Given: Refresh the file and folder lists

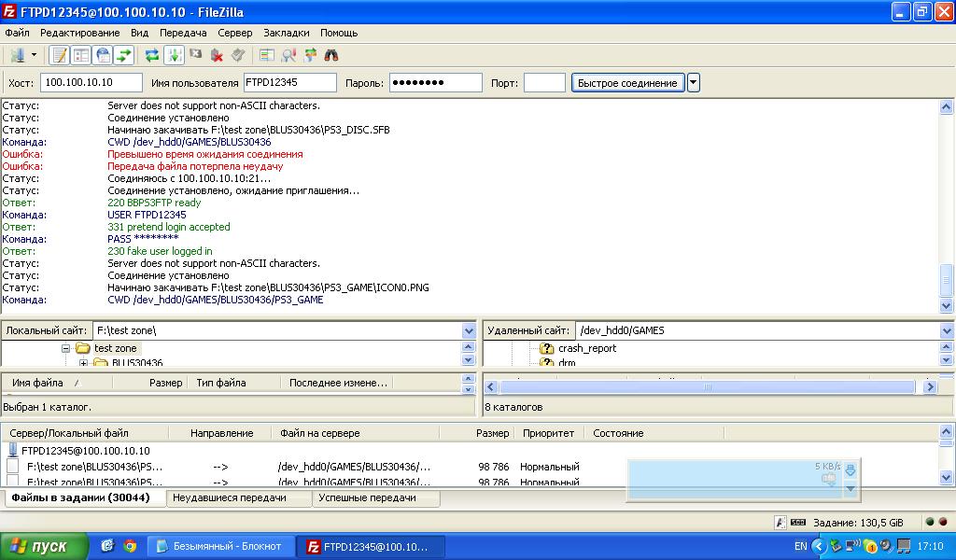Looking at the screenshot, I should click(x=152, y=55).
